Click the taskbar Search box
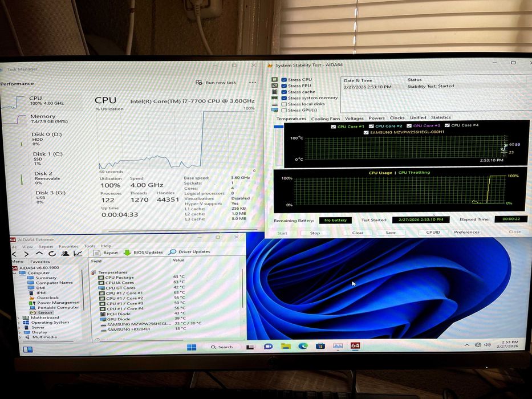This screenshot has height=399, width=532. pos(222,347)
